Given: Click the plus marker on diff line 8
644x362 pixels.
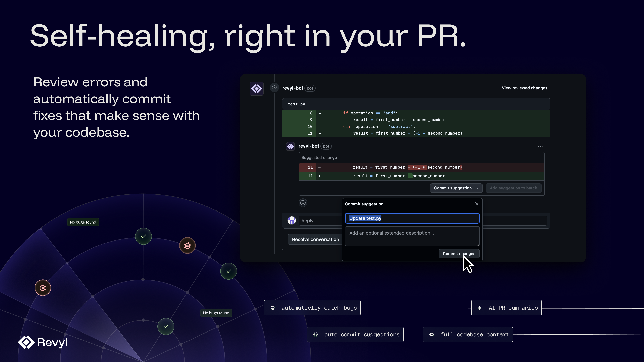Looking at the screenshot, I should pos(320,113).
